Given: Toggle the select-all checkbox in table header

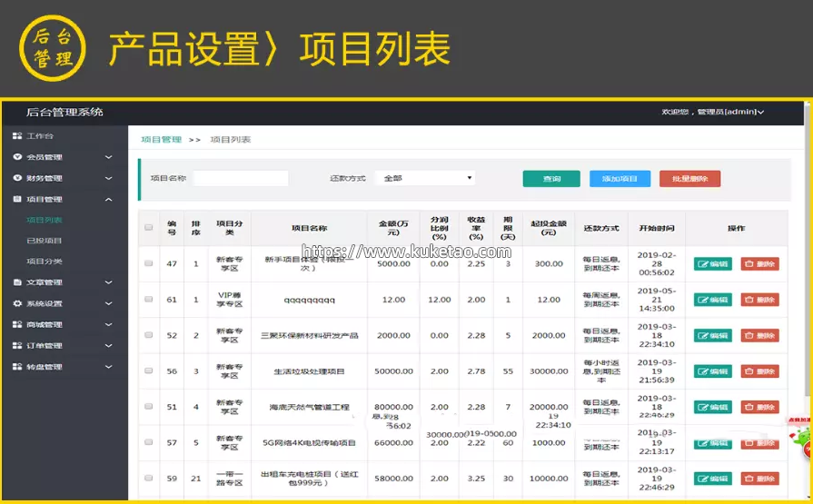Looking at the screenshot, I should click(x=149, y=228).
